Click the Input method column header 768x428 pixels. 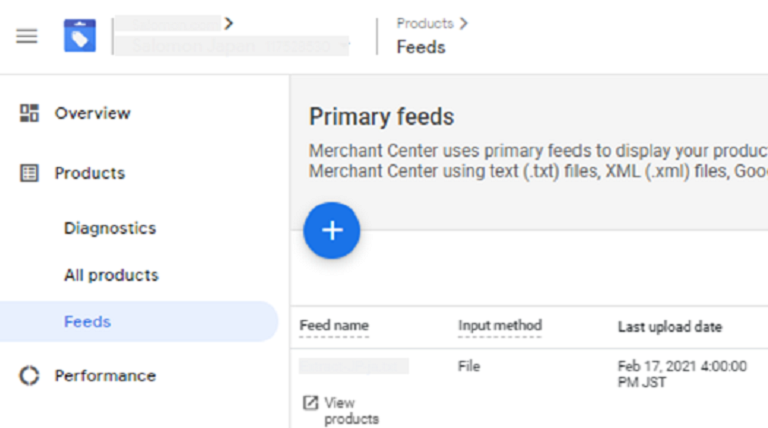(499, 326)
